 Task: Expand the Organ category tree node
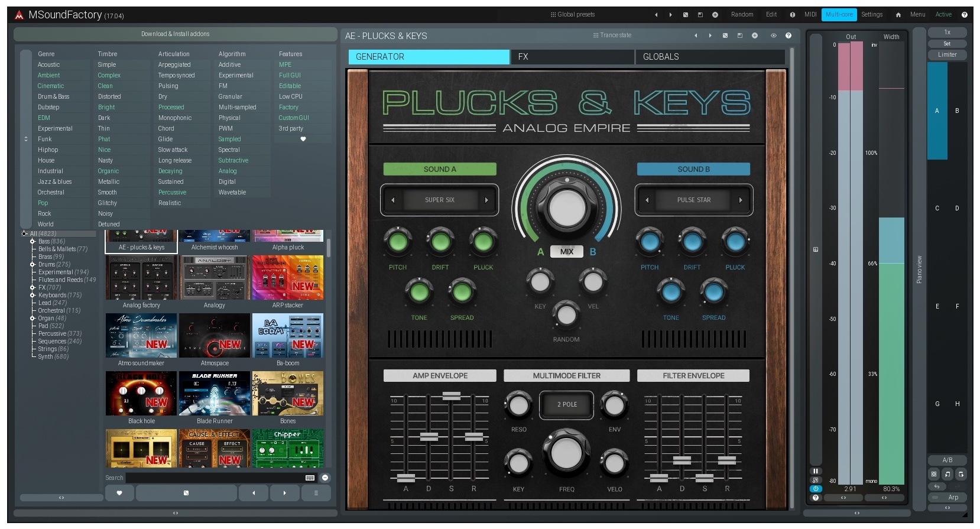coord(33,318)
